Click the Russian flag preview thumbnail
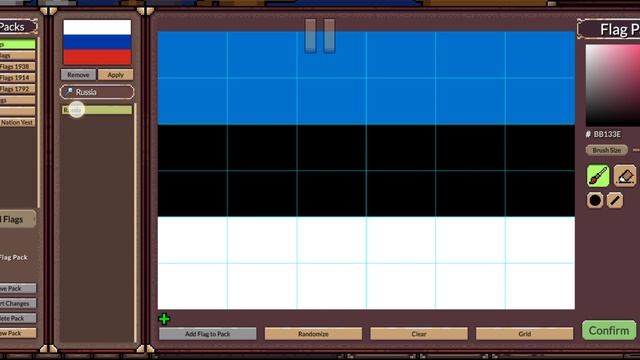640x360 pixels. pyautogui.click(x=97, y=42)
